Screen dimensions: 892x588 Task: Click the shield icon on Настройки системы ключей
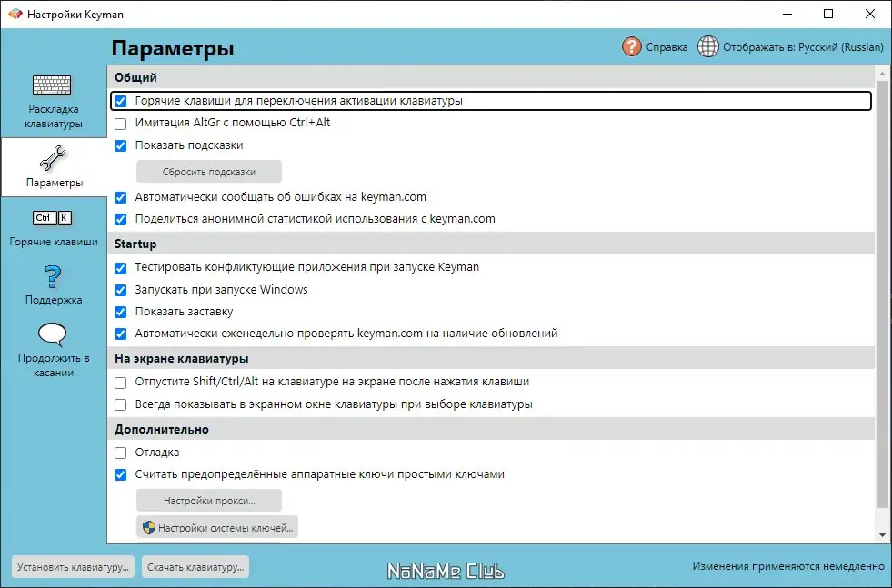145,526
